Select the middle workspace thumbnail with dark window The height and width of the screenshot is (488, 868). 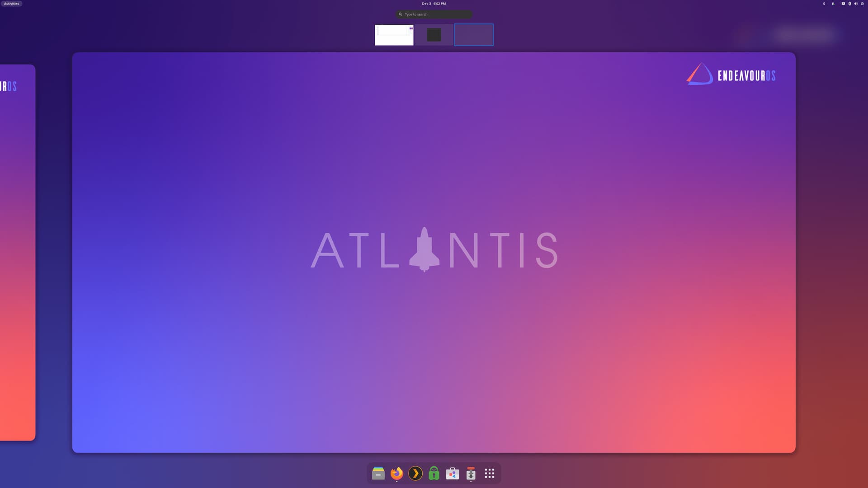pyautogui.click(x=434, y=35)
